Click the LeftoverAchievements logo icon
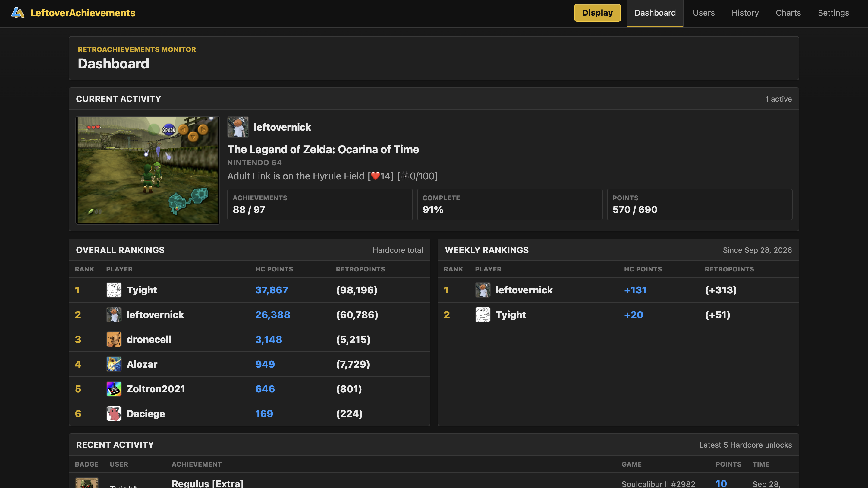The height and width of the screenshot is (488, 868). coord(18,13)
